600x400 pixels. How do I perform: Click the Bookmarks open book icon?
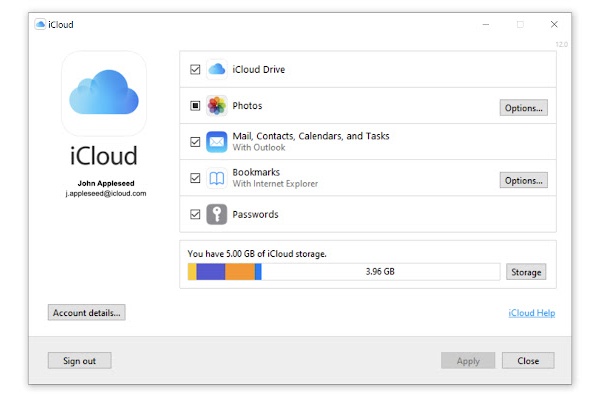pyautogui.click(x=217, y=178)
